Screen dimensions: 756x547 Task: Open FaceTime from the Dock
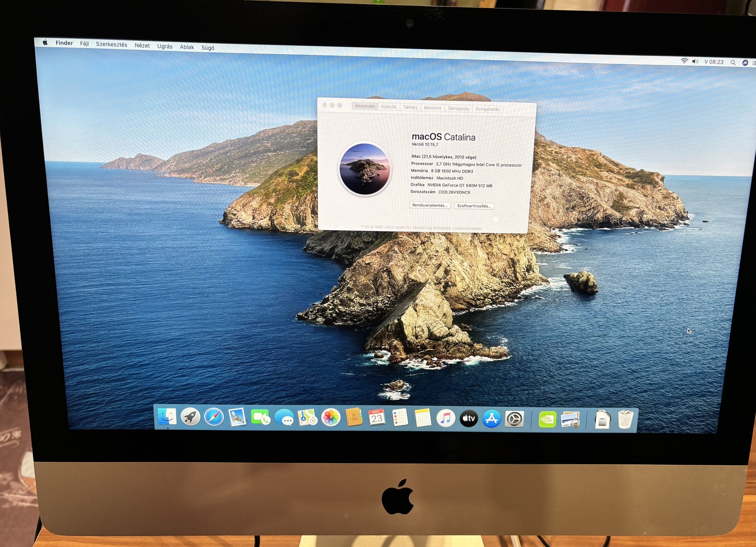pos(260,418)
